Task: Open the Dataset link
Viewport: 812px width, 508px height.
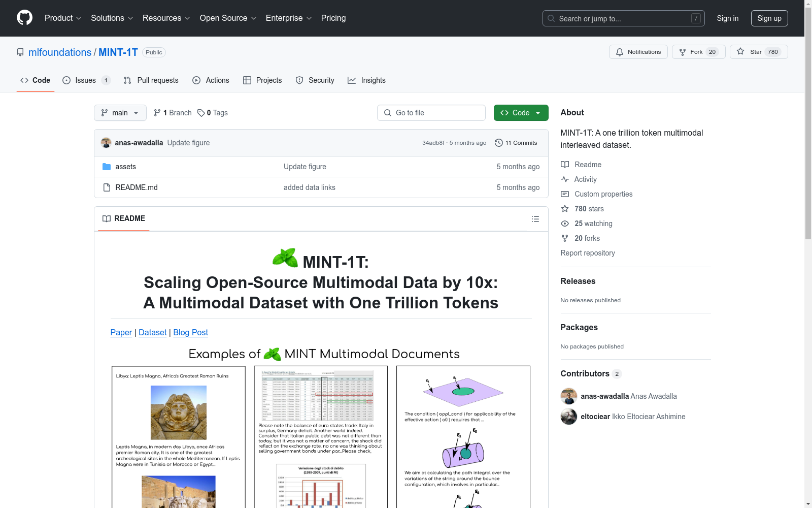Action: (153, 332)
